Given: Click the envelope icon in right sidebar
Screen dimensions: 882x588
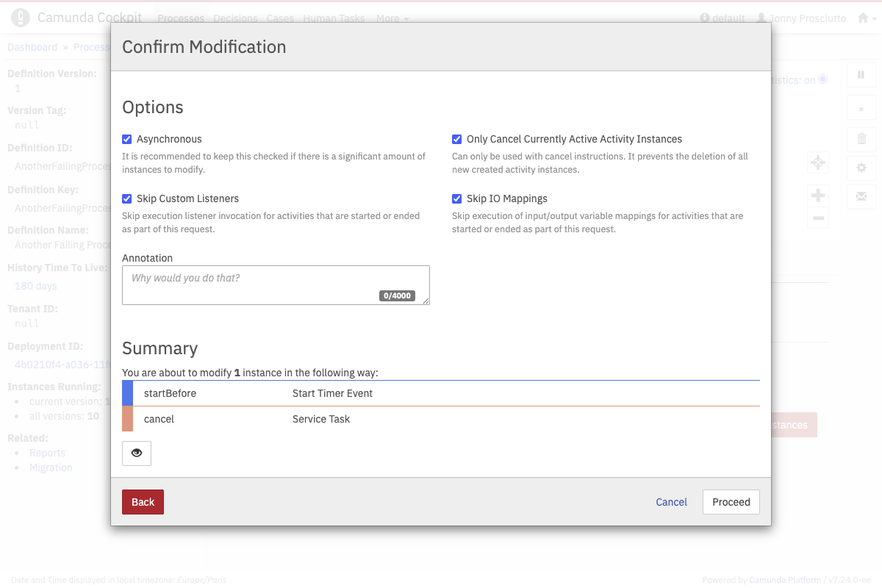Looking at the screenshot, I should point(861,196).
